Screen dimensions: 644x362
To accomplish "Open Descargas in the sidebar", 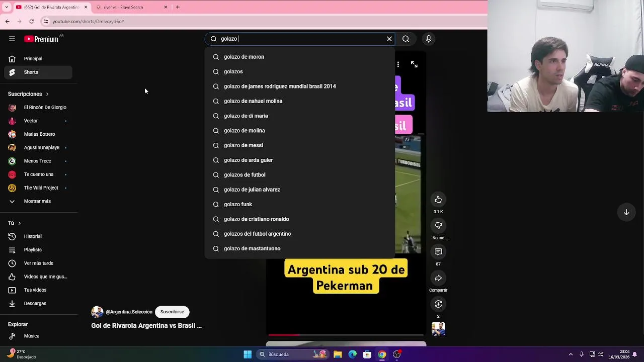I will click(x=38, y=304).
